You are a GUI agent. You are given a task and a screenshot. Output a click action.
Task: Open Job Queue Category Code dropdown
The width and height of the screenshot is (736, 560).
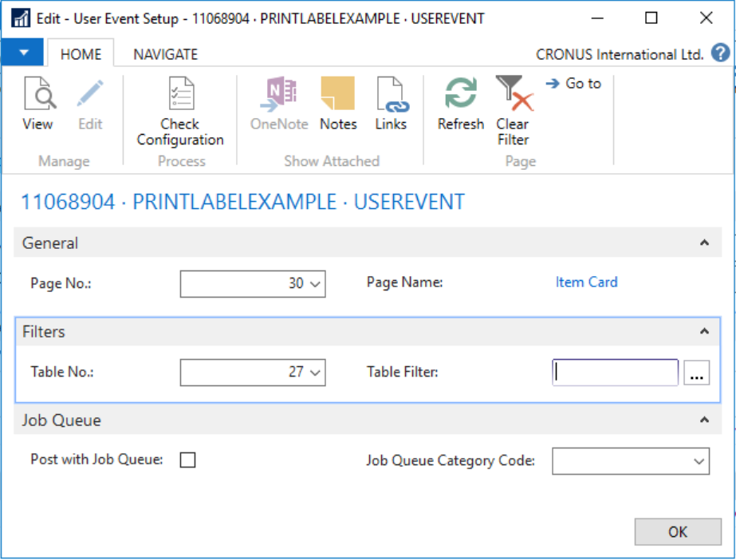click(699, 461)
